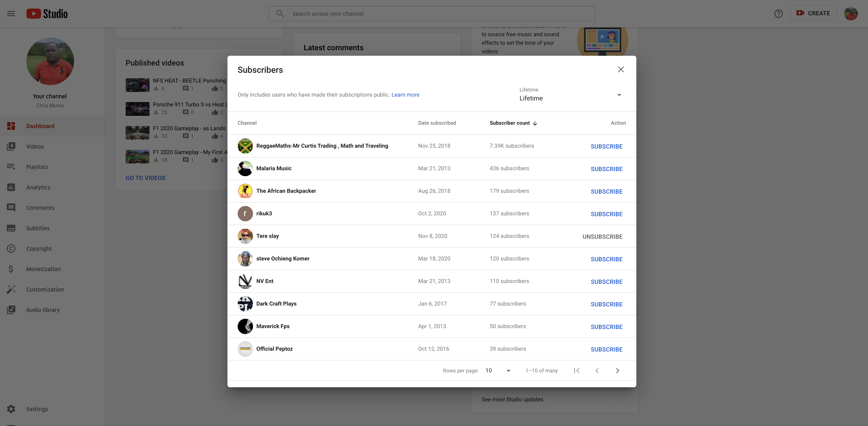This screenshot has height=426, width=868.
Task: Click the Analytics sidebar icon
Action: (x=11, y=187)
